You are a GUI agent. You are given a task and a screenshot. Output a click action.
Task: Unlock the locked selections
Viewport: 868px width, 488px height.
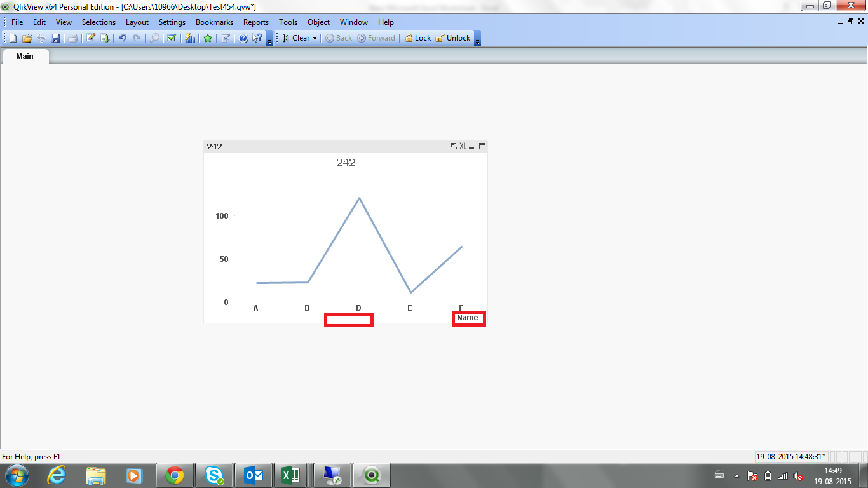453,38
